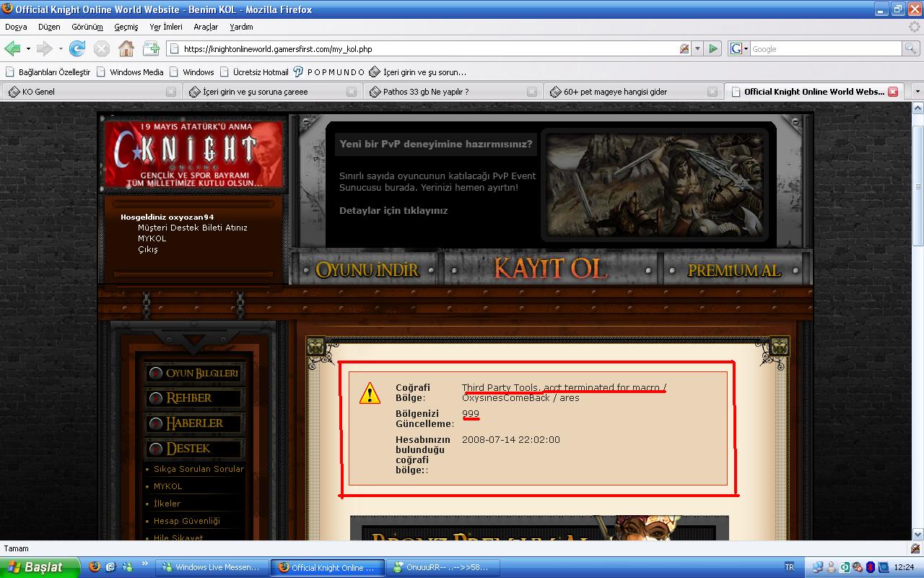The width and height of the screenshot is (924, 578).
Task: Go back with the green Back arrow
Action: [12, 48]
